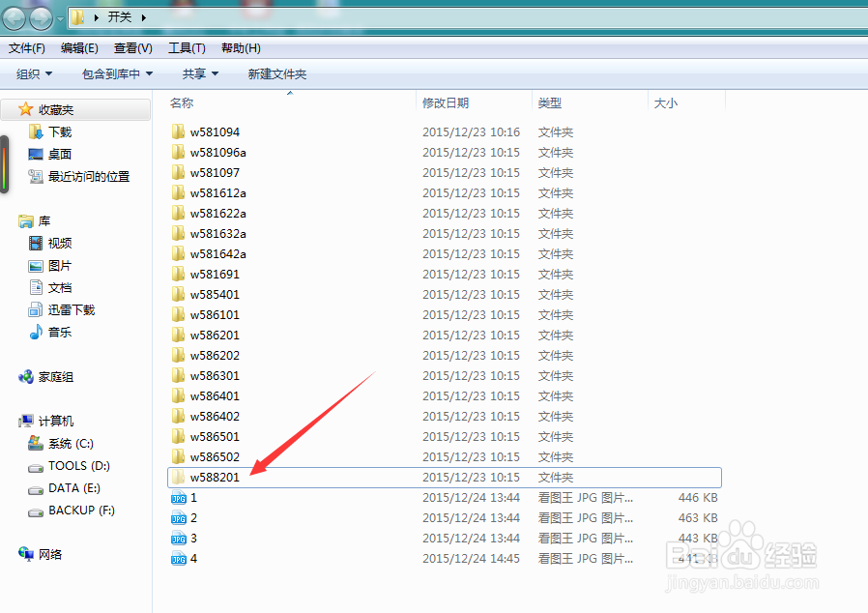The height and width of the screenshot is (613, 868).
Task: Select folder w586402
Action: [x=215, y=417]
